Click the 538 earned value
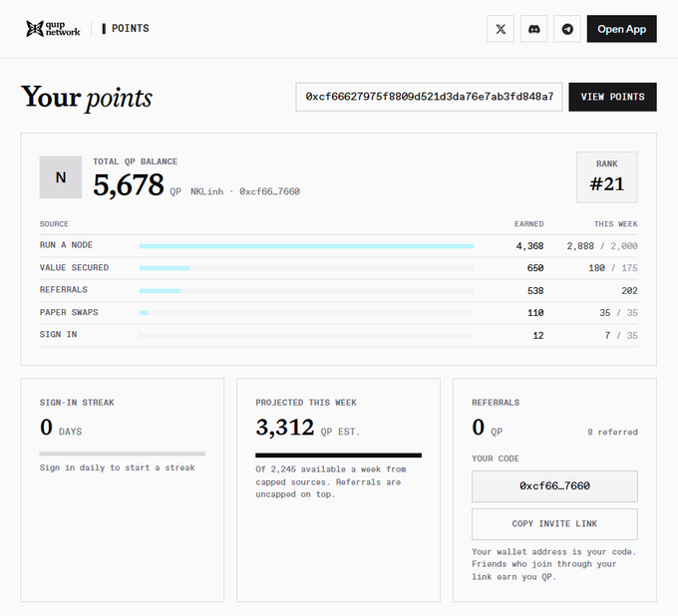 535,291
